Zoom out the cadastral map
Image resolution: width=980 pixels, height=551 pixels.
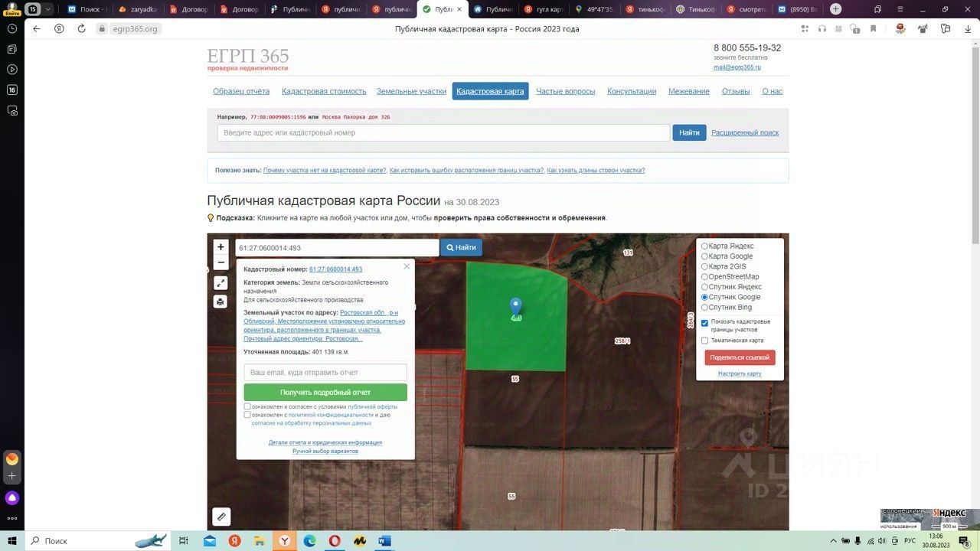tap(220, 262)
